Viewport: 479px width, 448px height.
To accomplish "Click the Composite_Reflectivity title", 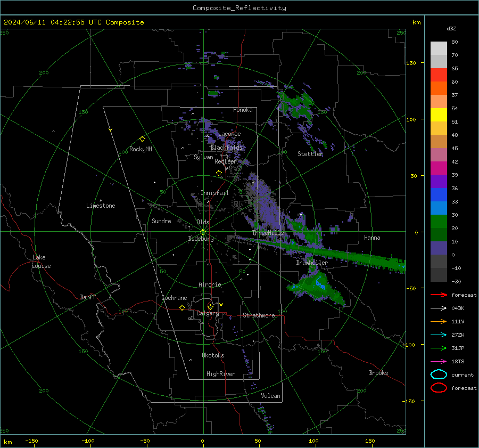I will coord(239,8).
